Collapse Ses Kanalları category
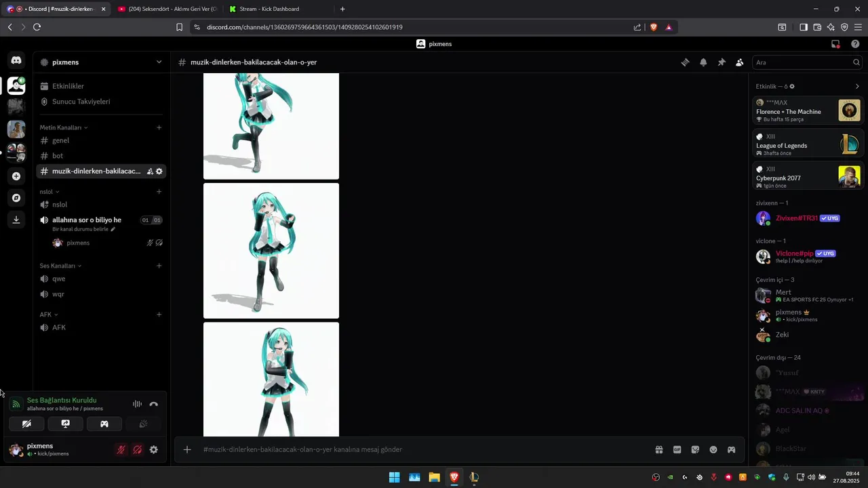 coord(60,266)
